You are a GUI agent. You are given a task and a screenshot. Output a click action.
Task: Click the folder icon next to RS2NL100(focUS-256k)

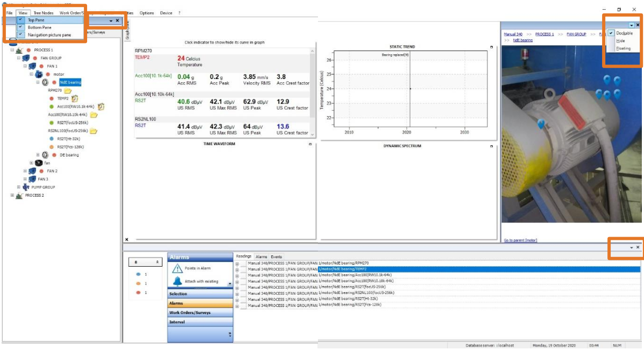pyautogui.click(x=93, y=131)
